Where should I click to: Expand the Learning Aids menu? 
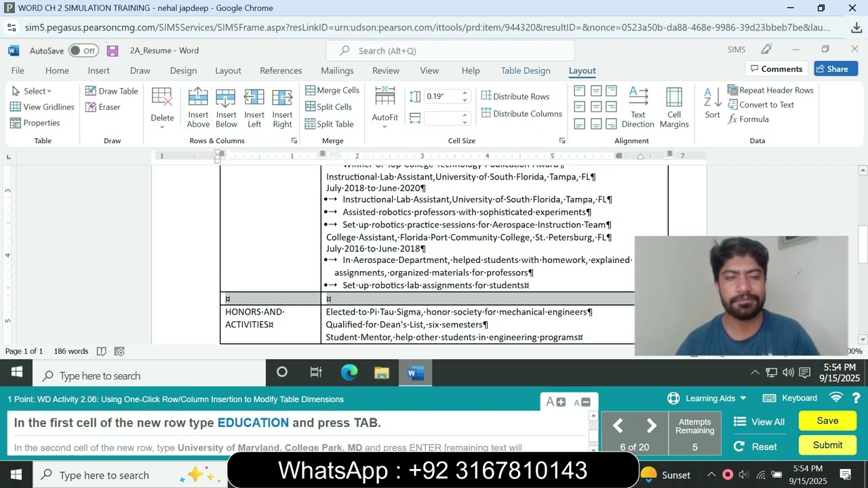pyautogui.click(x=707, y=399)
